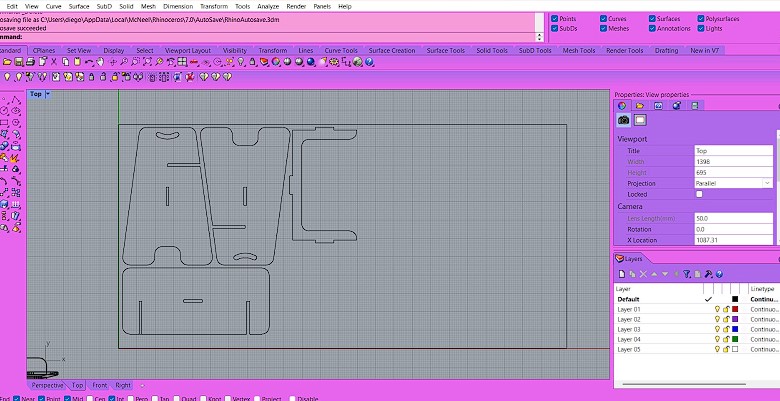Delete layer using the X icon
Viewport: 780px width, 401px height.
click(x=645, y=273)
